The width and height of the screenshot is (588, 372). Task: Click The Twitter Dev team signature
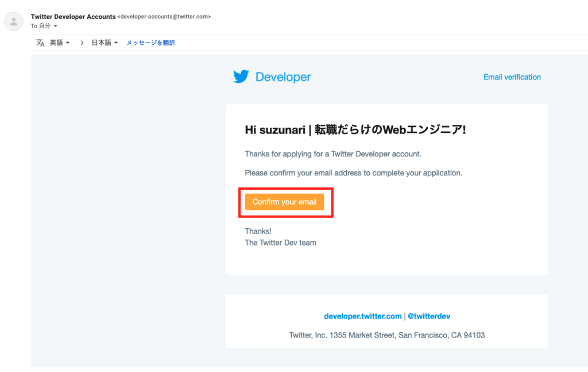pos(280,243)
